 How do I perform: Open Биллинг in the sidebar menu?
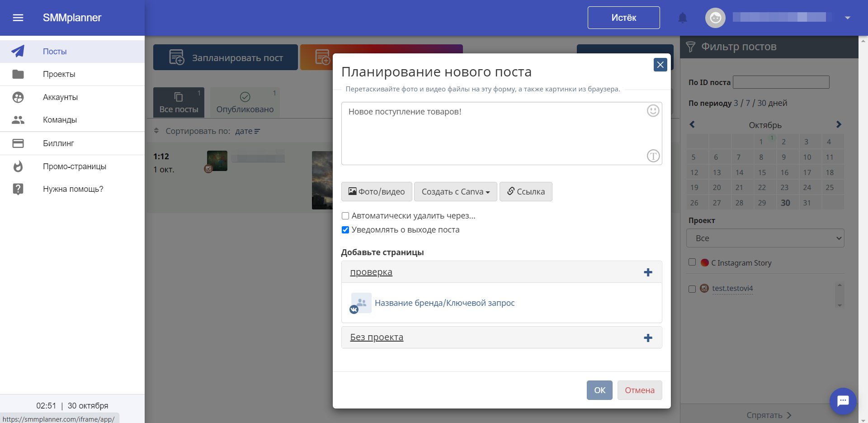58,143
